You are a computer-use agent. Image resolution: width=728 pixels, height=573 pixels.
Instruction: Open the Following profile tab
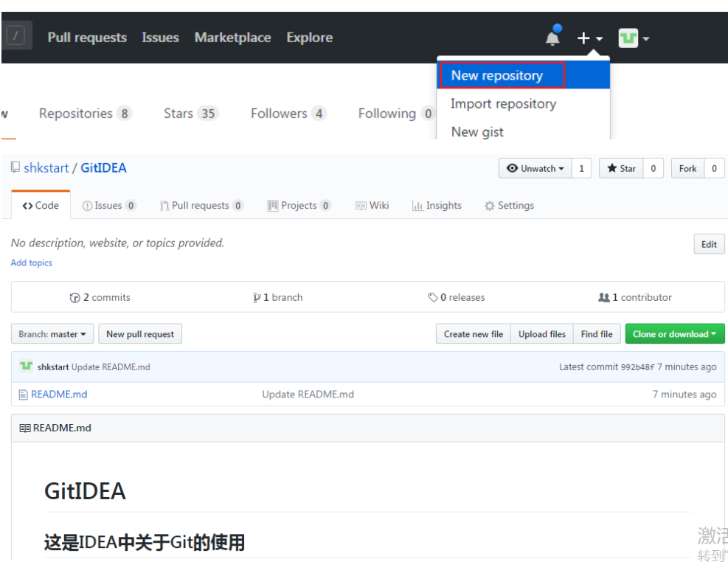point(396,114)
